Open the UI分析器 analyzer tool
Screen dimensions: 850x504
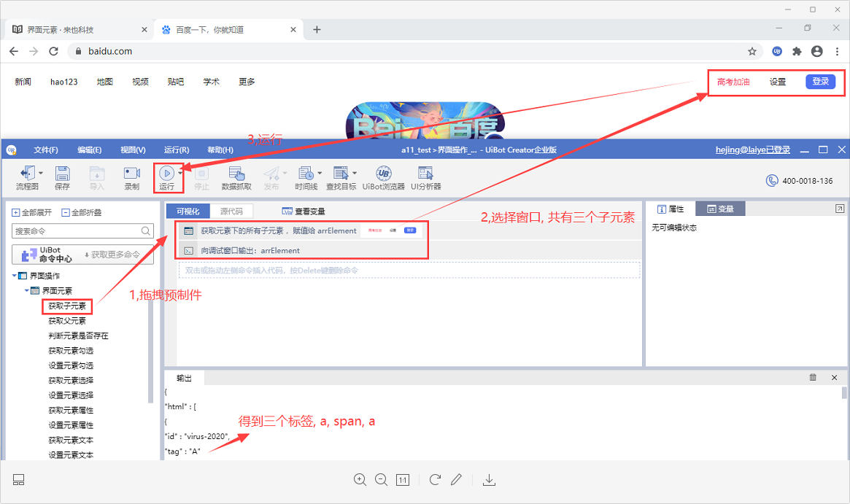pos(426,174)
